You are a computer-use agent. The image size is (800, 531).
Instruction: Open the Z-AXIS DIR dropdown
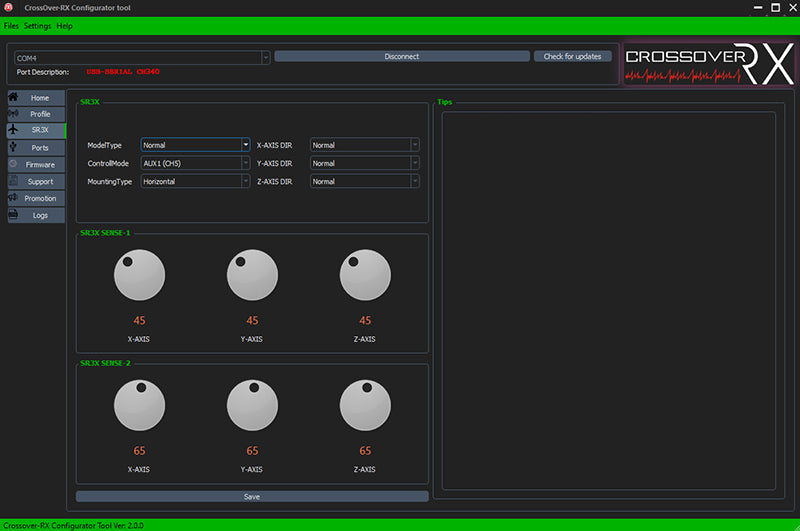[x=364, y=181]
